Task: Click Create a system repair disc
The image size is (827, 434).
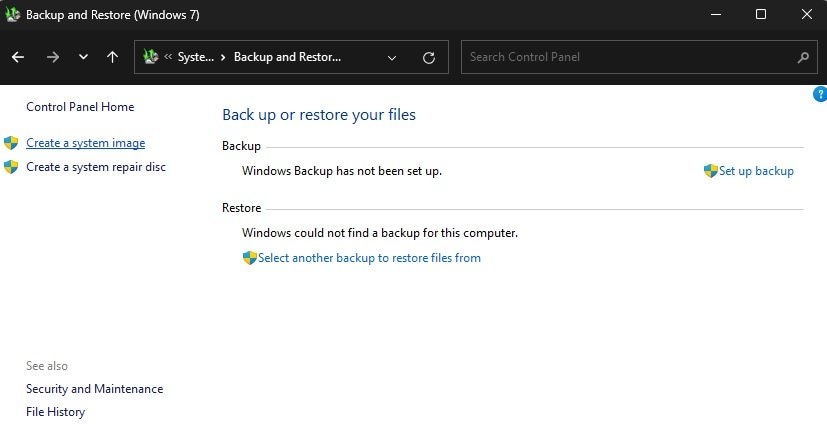Action: coord(96,167)
